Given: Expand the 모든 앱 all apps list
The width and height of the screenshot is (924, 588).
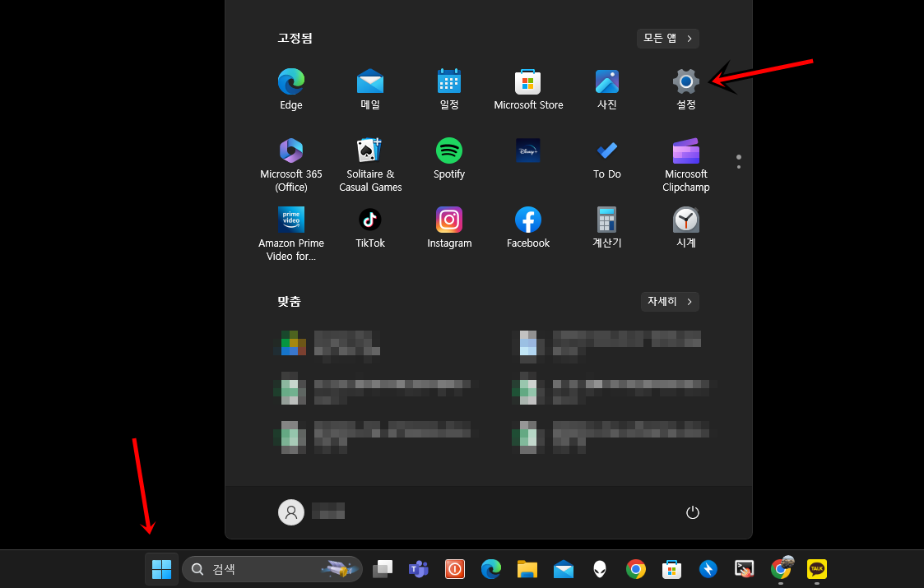Looking at the screenshot, I should [x=667, y=39].
